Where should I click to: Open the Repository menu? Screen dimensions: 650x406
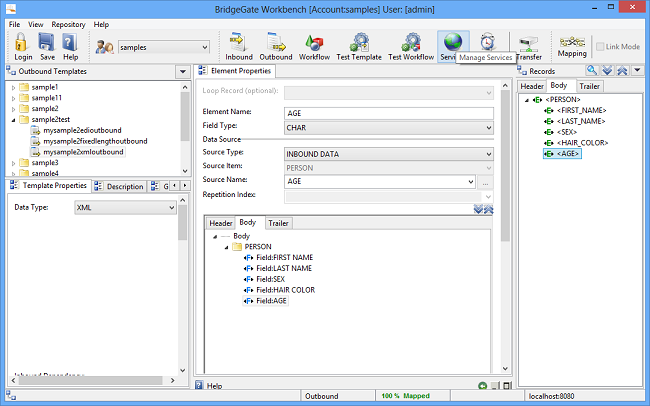coord(68,24)
